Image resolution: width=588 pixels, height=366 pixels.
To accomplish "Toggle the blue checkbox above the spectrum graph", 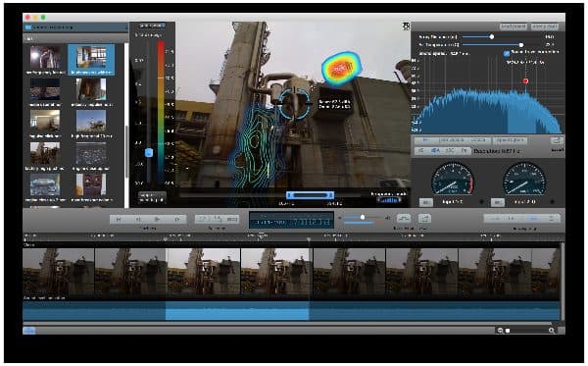I will pyautogui.click(x=507, y=53).
